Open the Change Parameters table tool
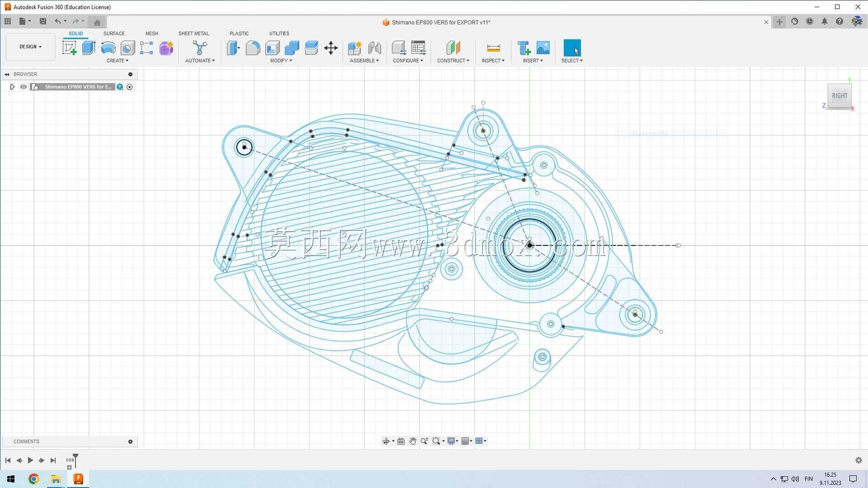Viewport: 868px width, 488px height. point(419,48)
